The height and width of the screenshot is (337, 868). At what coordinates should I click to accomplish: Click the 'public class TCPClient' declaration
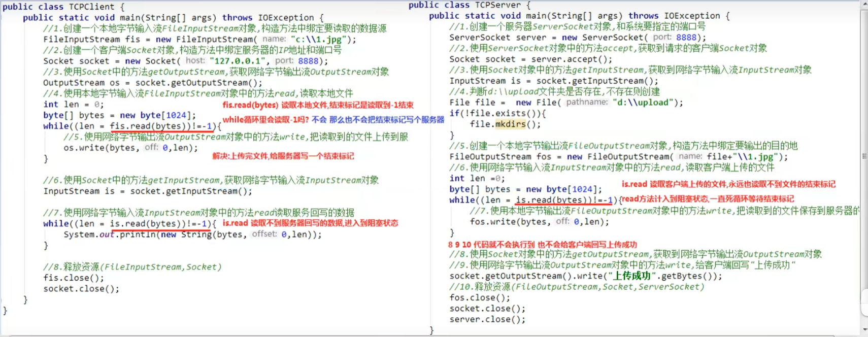[x=63, y=7]
